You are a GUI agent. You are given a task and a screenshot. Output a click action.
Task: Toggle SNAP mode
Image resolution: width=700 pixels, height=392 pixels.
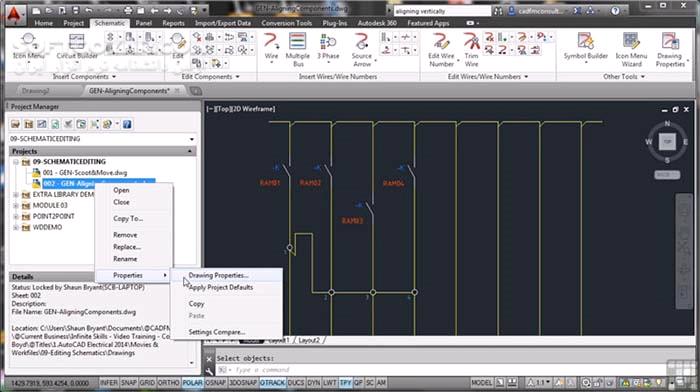click(x=129, y=383)
